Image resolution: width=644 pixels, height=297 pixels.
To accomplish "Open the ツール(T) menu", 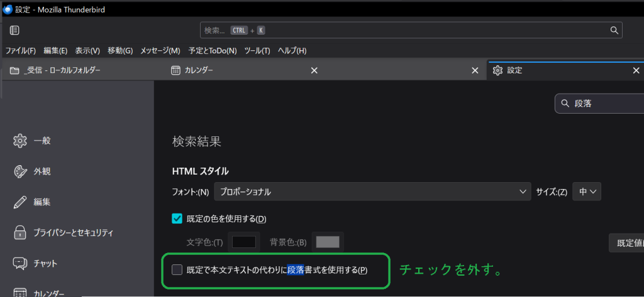I will 257,50.
